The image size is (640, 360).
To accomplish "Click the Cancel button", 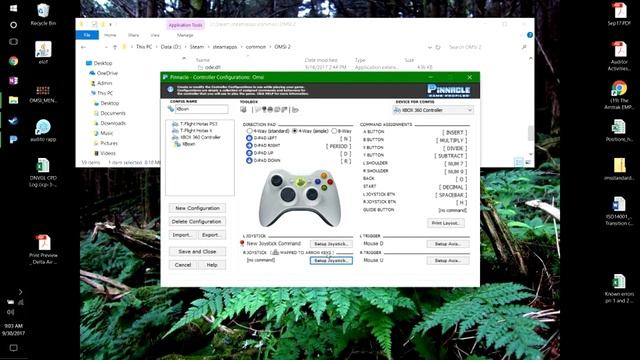I will (x=182, y=265).
